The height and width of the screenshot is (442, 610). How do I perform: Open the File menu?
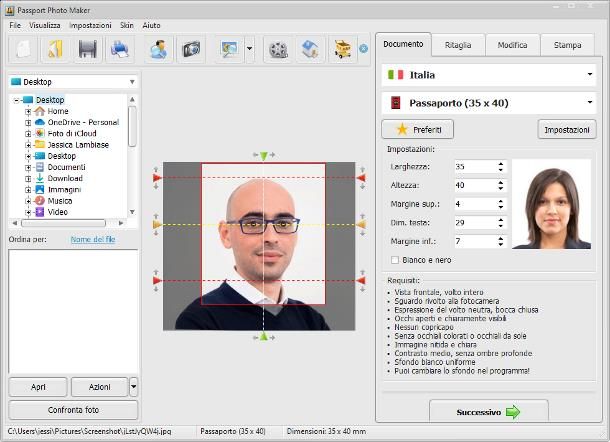point(15,25)
